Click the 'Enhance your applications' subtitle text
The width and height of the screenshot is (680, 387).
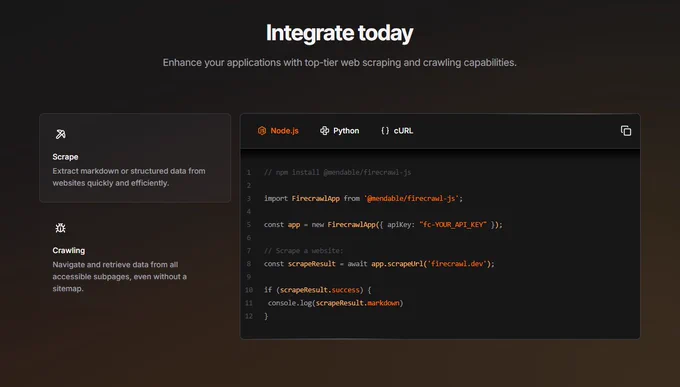pyautogui.click(x=340, y=62)
